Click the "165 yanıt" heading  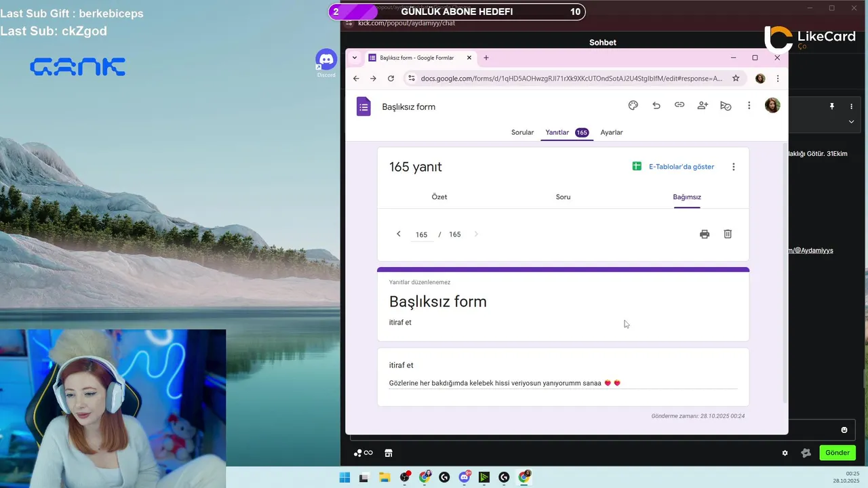[416, 167]
